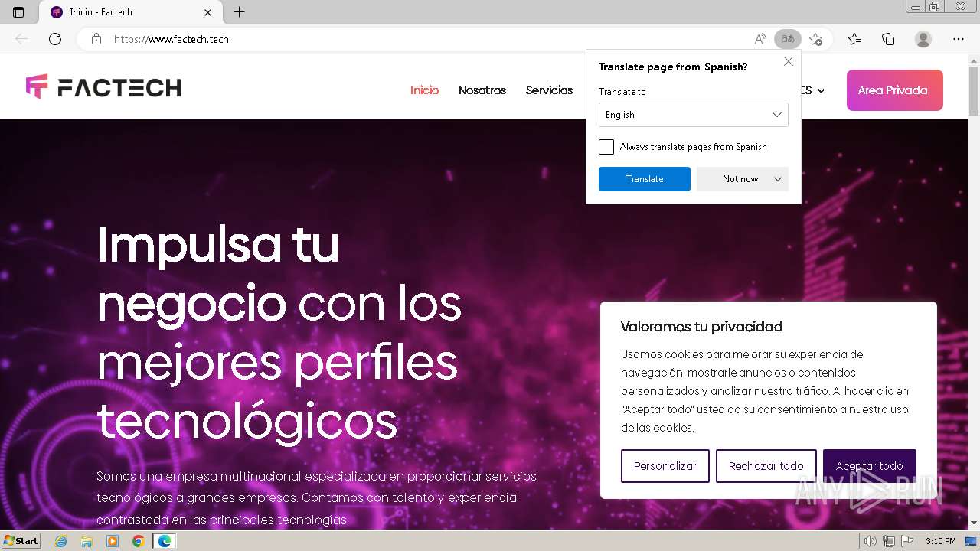Screen dimensions: 980x551
Task: Expand the site language selector chevron
Action: pos(821,90)
